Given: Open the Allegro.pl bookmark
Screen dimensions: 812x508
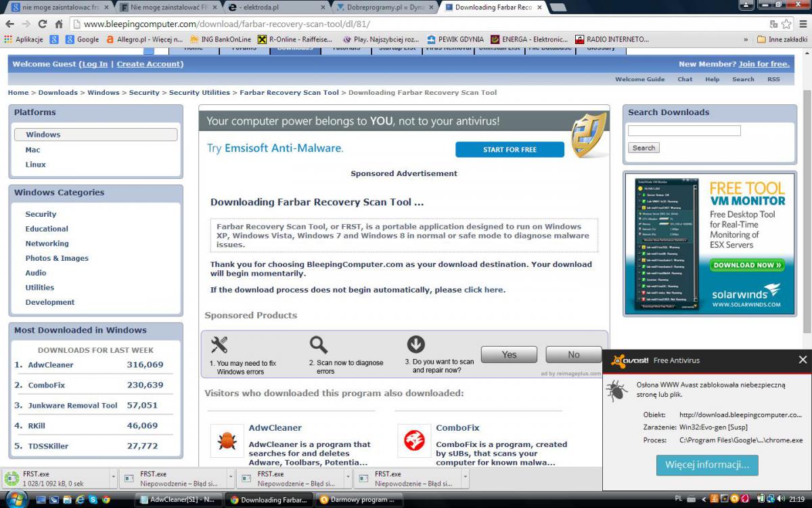Looking at the screenshot, I should tap(145, 39).
